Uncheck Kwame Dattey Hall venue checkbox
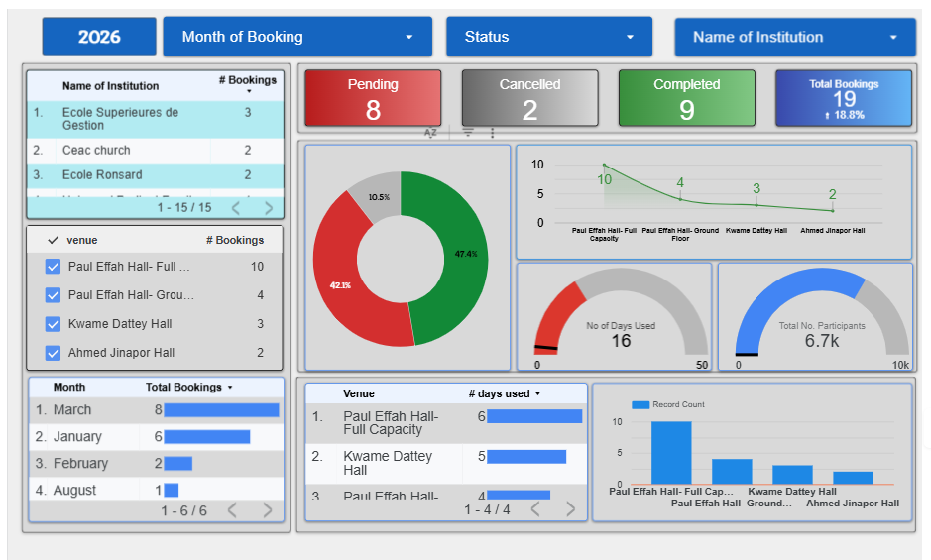 [54, 324]
